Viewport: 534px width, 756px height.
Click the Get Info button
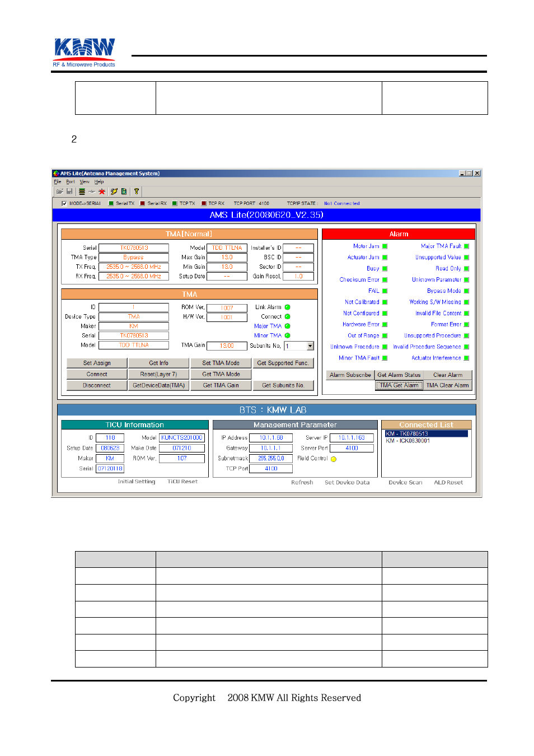[x=158, y=363]
